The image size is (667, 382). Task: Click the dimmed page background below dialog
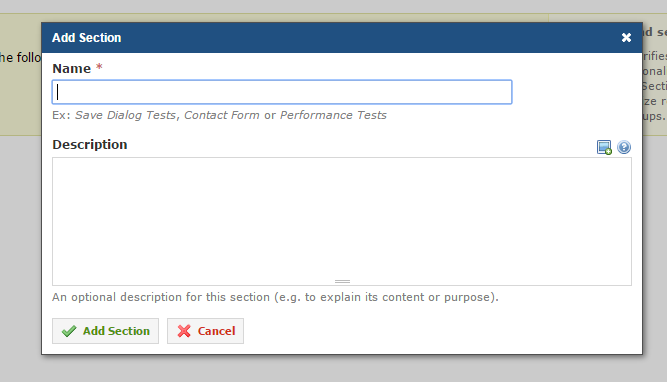tap(334, 369)
